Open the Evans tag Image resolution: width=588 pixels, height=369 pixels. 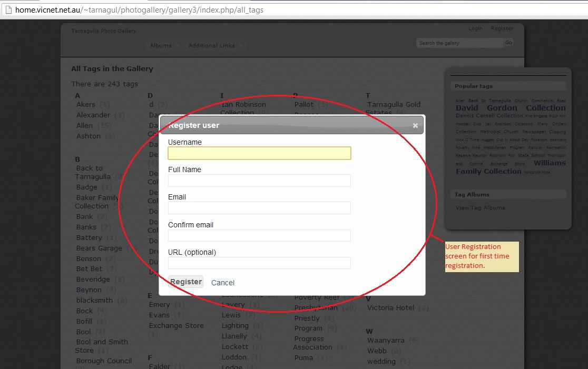(159, 315)
